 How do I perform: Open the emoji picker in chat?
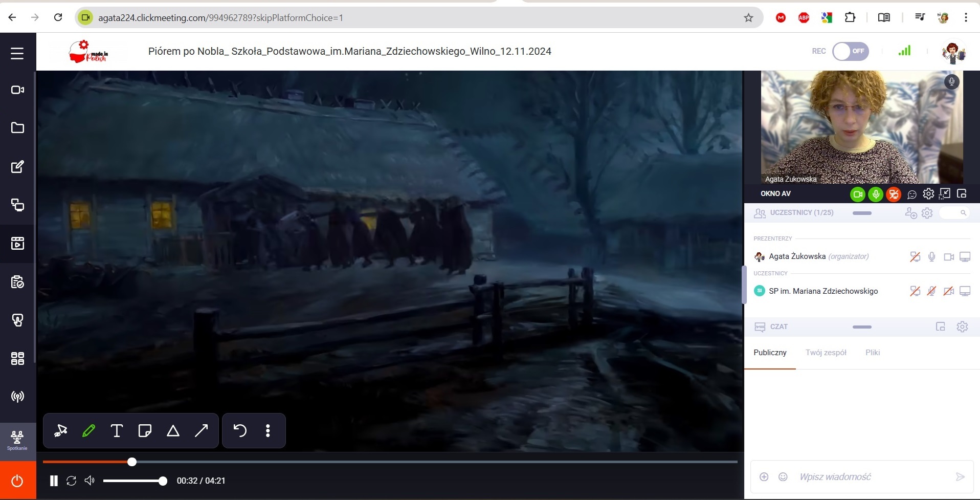pyautogui.click(x=783, y=477)
